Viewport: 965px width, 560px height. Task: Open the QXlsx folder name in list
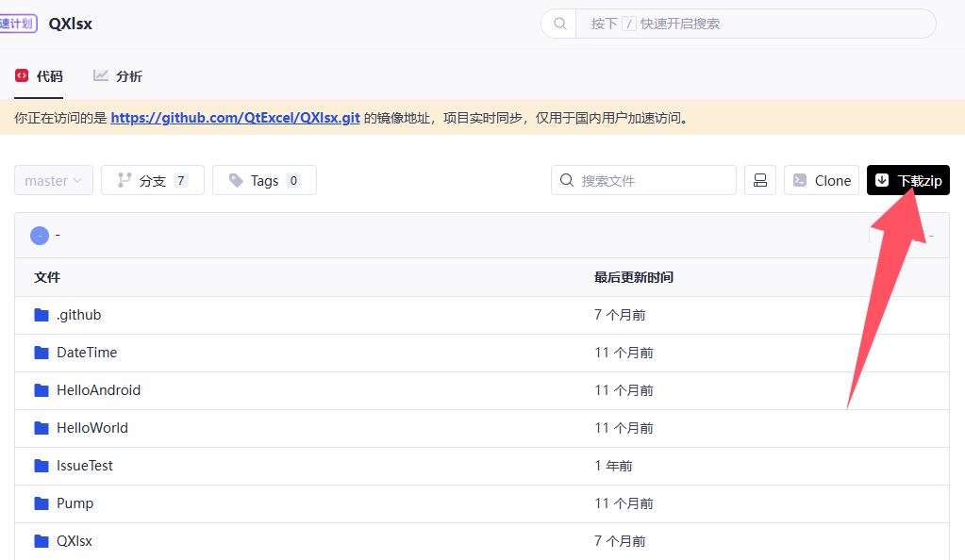(75, 541)
